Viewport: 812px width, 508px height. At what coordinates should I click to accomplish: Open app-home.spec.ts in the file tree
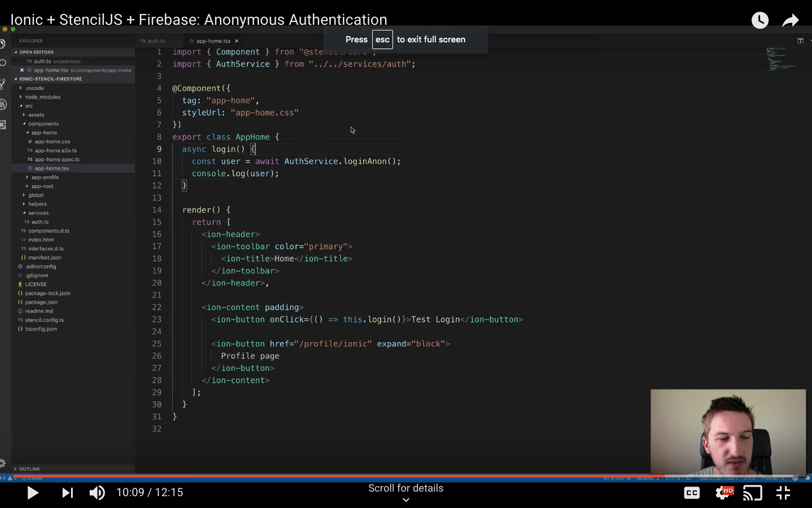coord(57,159)
